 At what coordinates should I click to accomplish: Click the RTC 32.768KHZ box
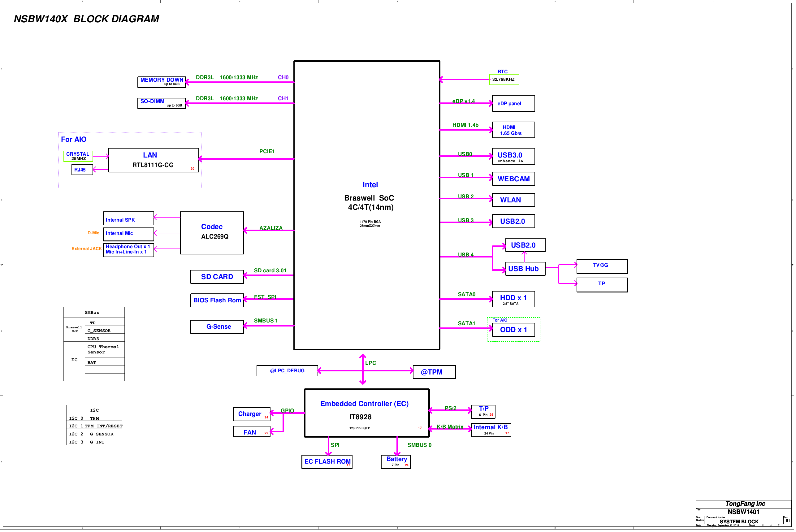(x=504, y=80)
